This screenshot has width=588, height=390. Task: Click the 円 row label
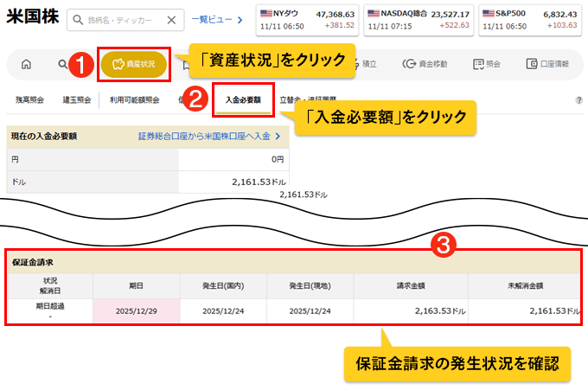pos(15,159)
